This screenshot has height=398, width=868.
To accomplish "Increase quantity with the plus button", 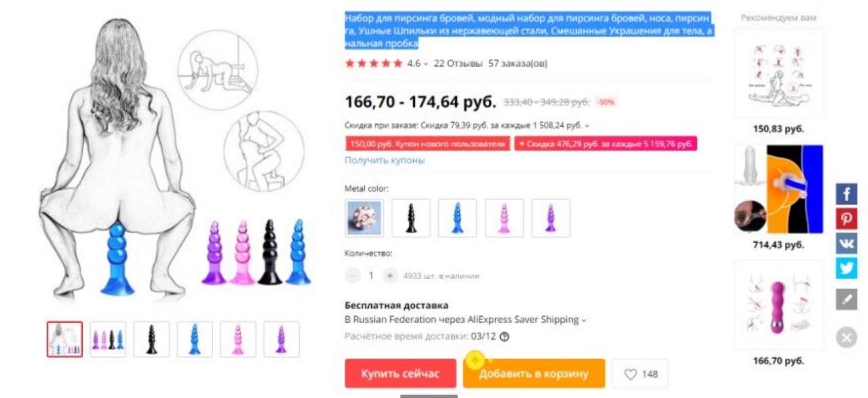I will click(x=389, y=275).
